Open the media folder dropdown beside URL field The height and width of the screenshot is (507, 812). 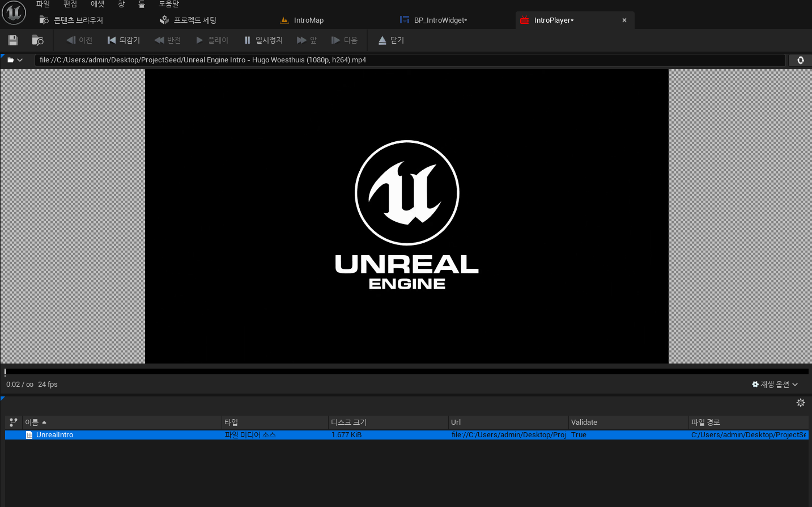point(15,60)
